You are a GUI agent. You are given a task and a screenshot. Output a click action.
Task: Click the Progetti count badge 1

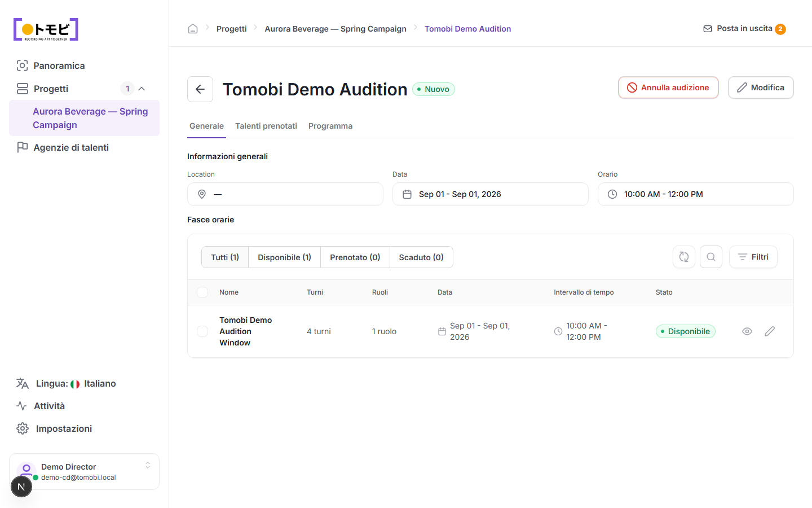click(127, 89)
